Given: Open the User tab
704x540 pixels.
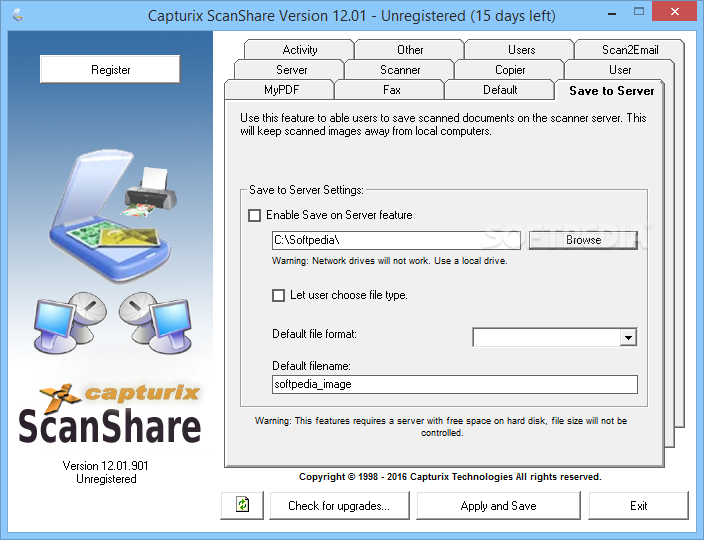Looking at the screenshot, I should click(620, 70).
